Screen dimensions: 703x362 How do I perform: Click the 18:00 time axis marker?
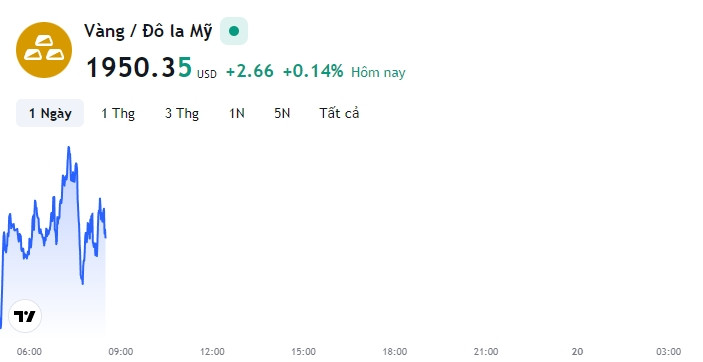point(395,352)
